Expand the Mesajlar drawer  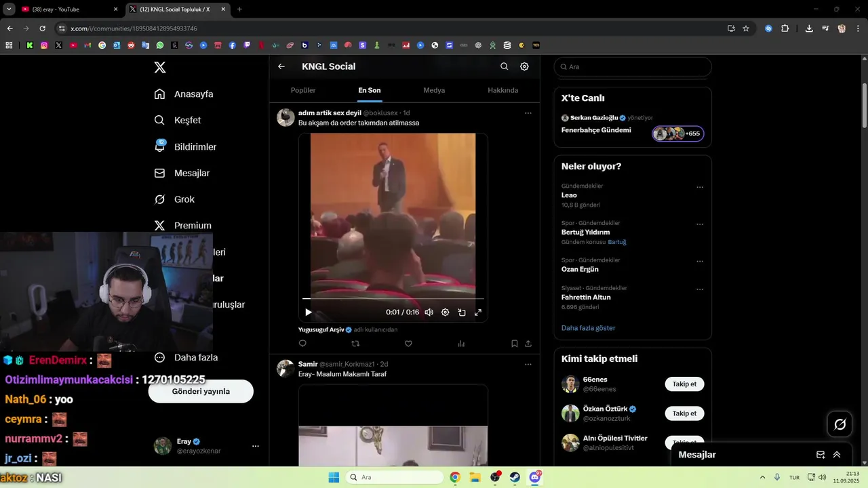click(837, 455)
